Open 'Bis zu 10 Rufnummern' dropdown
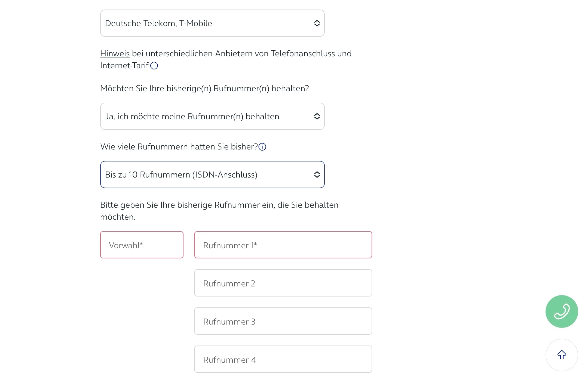Screen dimensions: 588x382 coord(207,175)
